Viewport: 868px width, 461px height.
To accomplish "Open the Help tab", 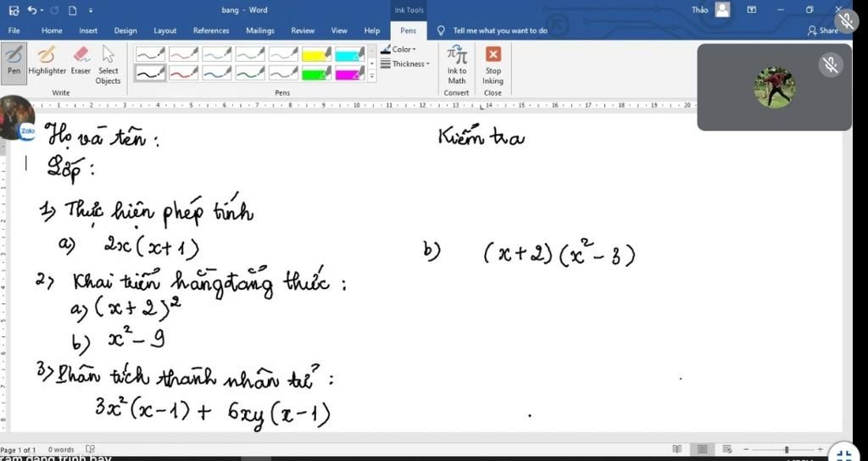I will (372, 31).
